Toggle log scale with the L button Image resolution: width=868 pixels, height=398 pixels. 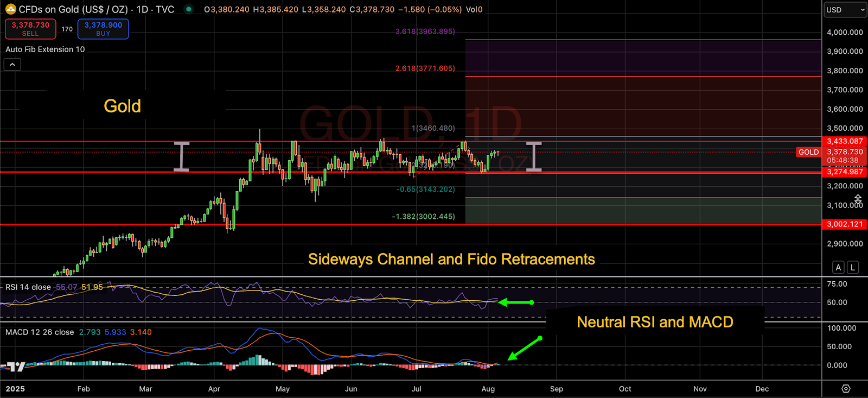pos(853,267)
